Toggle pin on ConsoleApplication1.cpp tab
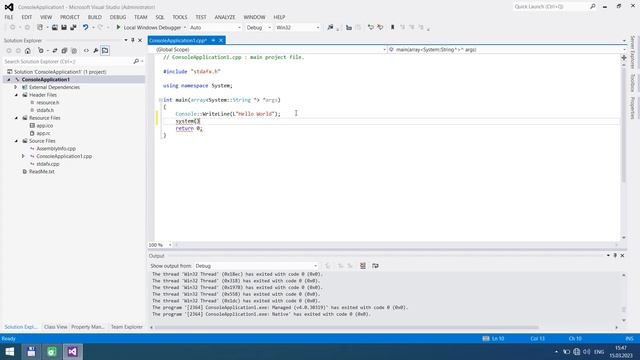 213,40
